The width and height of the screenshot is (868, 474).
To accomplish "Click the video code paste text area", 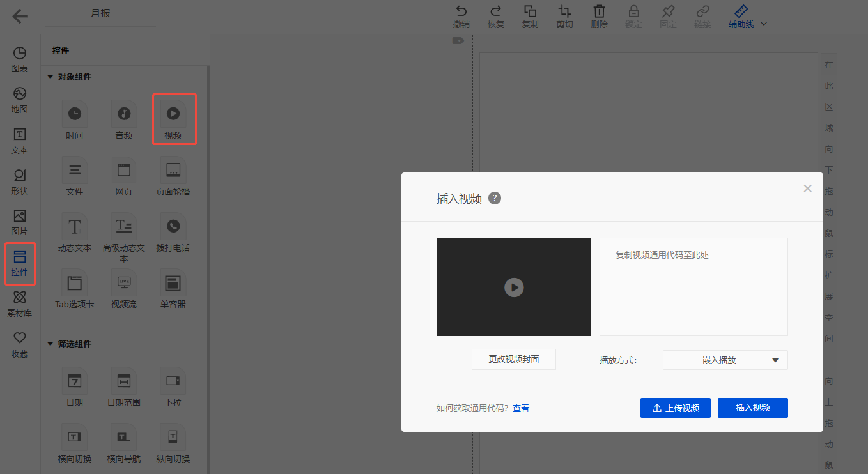I will (x=693, y=287).
